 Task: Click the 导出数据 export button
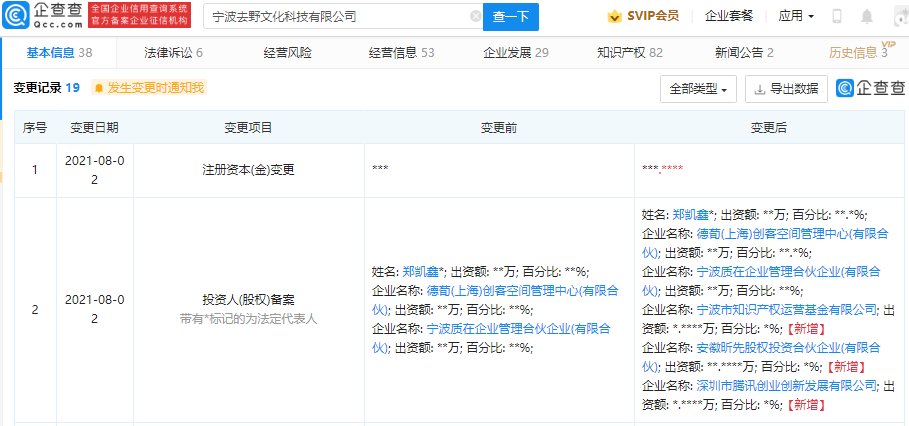(x=786, y=89)
